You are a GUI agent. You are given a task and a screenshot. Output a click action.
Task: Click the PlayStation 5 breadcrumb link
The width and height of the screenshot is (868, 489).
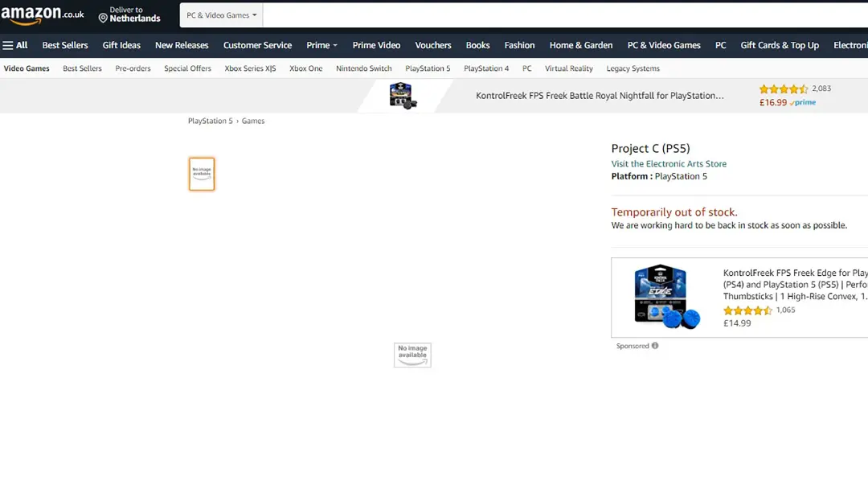tap(211, 121)
